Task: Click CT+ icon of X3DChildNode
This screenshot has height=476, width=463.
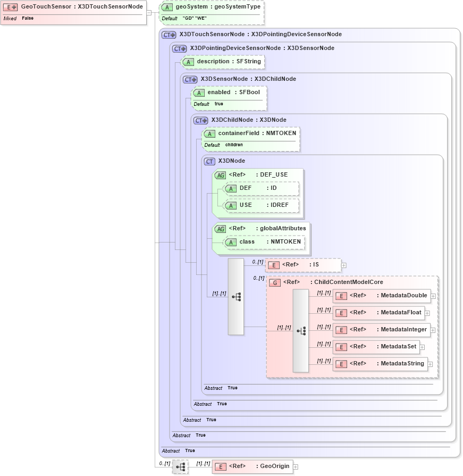Action: [201, 121]
